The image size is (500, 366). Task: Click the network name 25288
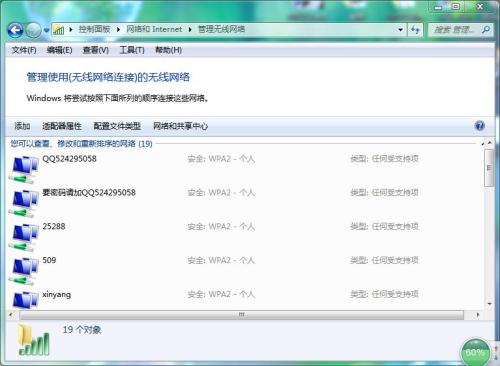pos(54,226)
